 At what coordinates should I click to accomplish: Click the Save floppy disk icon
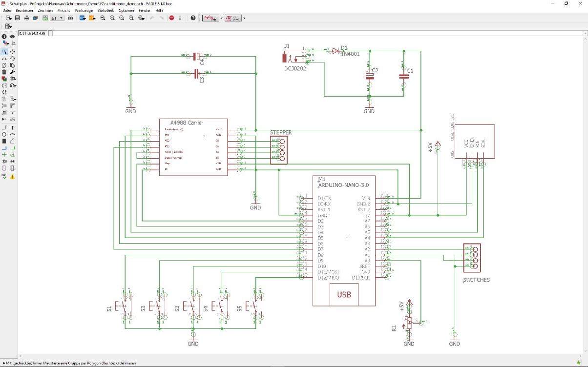pos(17,18)
